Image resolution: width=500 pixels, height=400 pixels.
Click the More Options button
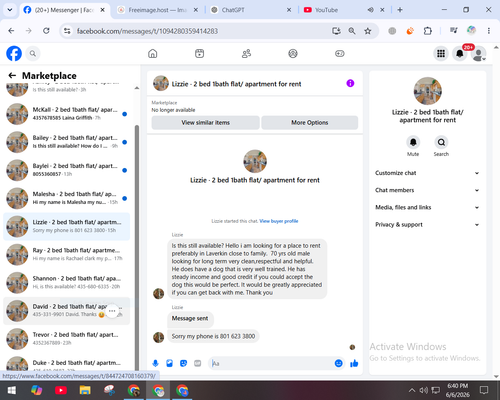[310, 123]
